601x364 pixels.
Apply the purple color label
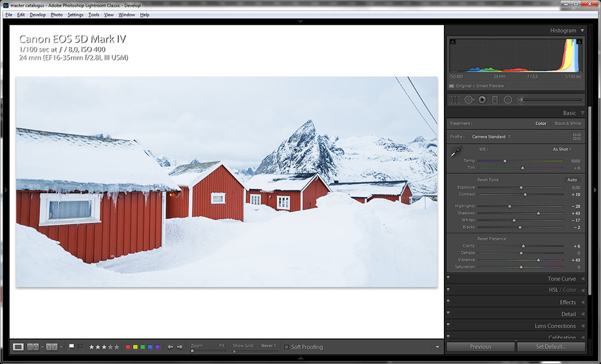pyautogui.click(x=158, y=347)
